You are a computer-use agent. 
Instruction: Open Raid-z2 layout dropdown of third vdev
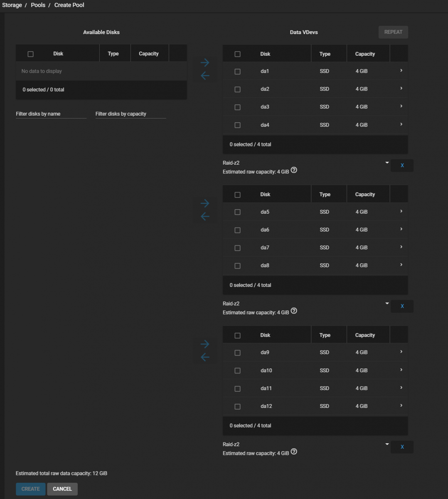pos(306,444)
